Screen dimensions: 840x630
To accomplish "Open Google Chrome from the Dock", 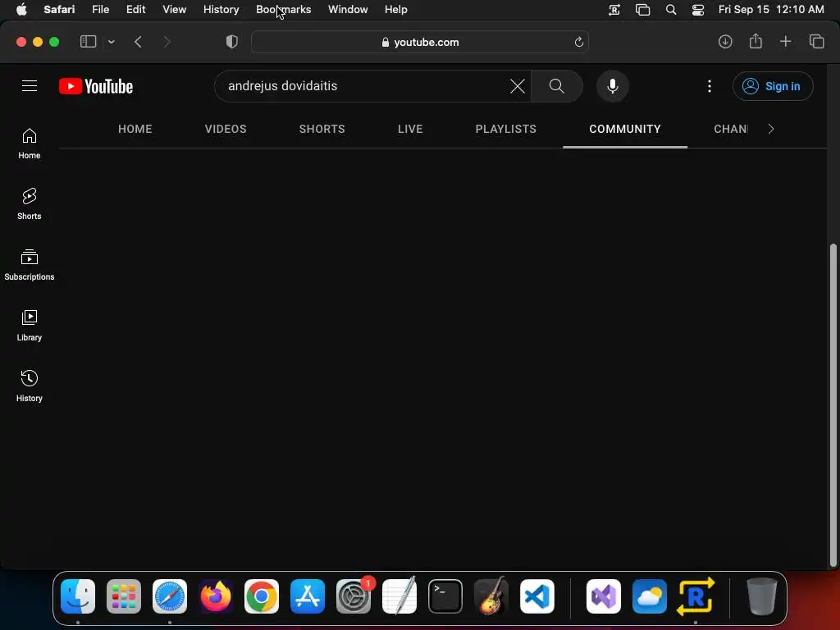I will [x=262, y=596].
